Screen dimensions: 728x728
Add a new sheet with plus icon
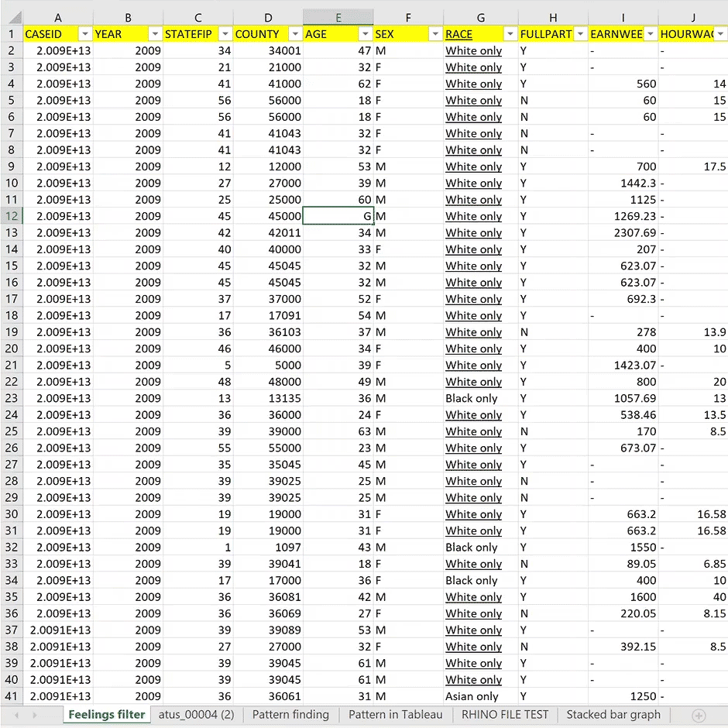pos(699,716)
